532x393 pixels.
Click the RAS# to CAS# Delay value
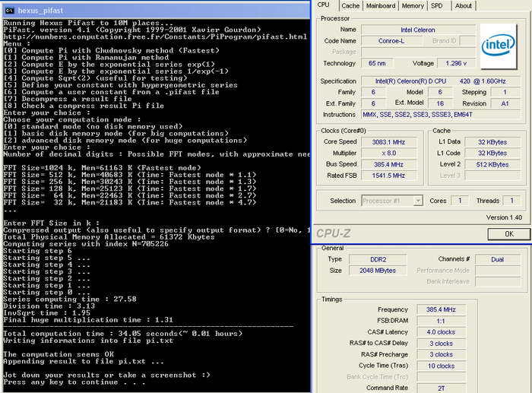(x=441, y=344)
